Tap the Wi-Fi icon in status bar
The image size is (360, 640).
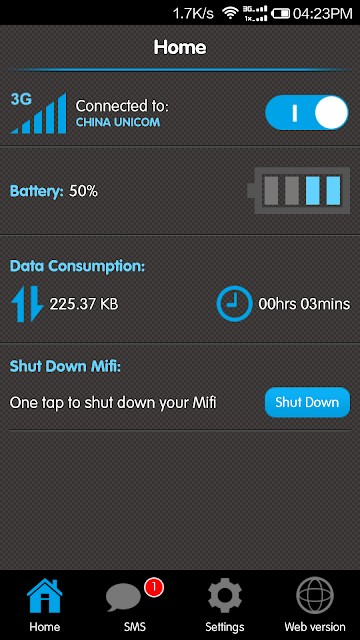point(230,13)
